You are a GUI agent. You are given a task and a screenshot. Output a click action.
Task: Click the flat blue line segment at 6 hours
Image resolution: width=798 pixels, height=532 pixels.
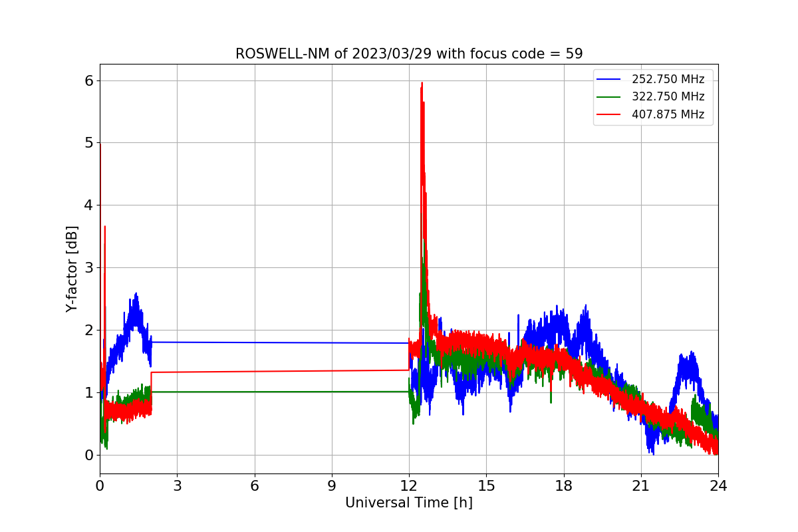(254, 342)
